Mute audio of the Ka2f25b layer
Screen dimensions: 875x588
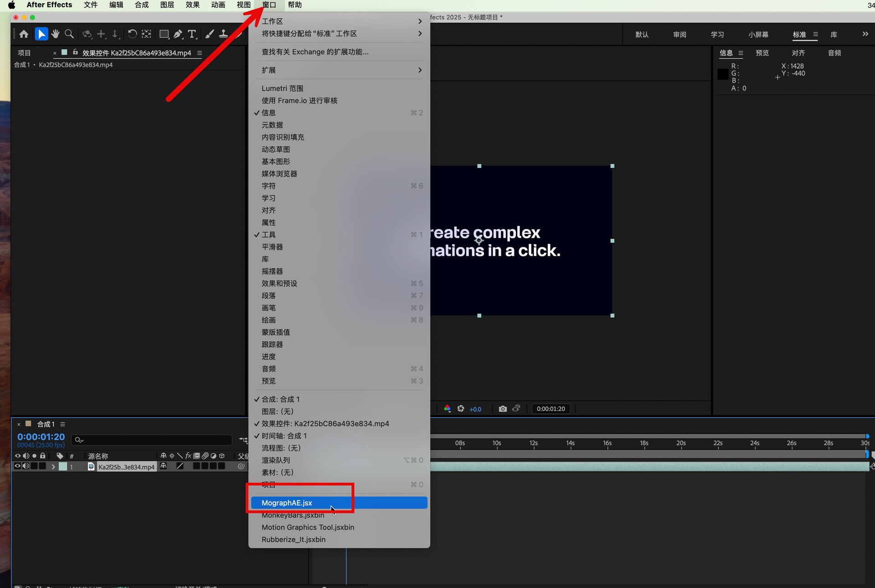(x=26, y=466)
